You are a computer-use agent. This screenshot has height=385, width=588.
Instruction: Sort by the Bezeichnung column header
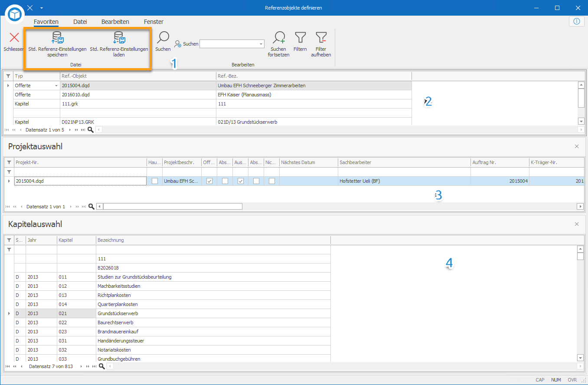pyautogui.click(x=213, y=240)
